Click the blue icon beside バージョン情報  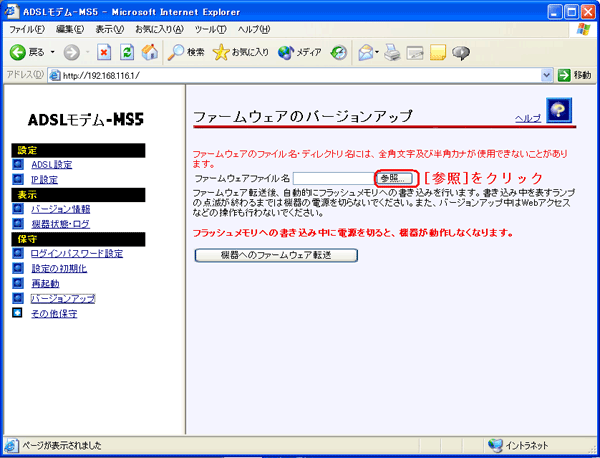[x=18, y=209]
